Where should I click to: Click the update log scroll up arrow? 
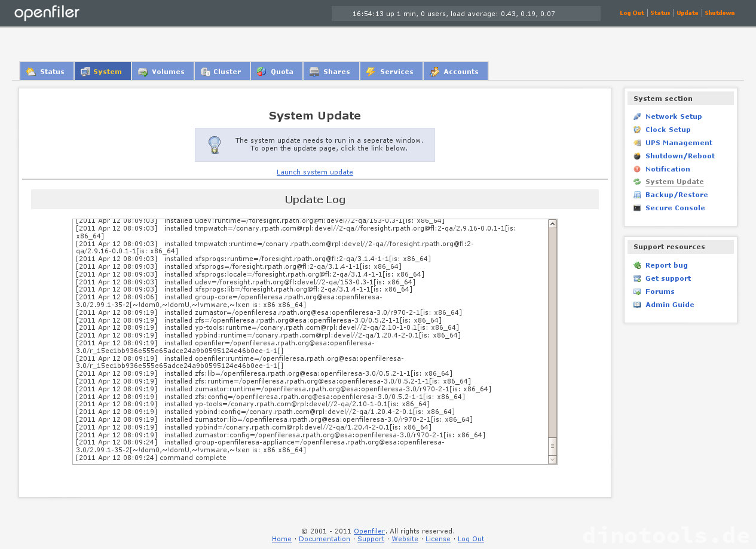(x=552, y=224)
